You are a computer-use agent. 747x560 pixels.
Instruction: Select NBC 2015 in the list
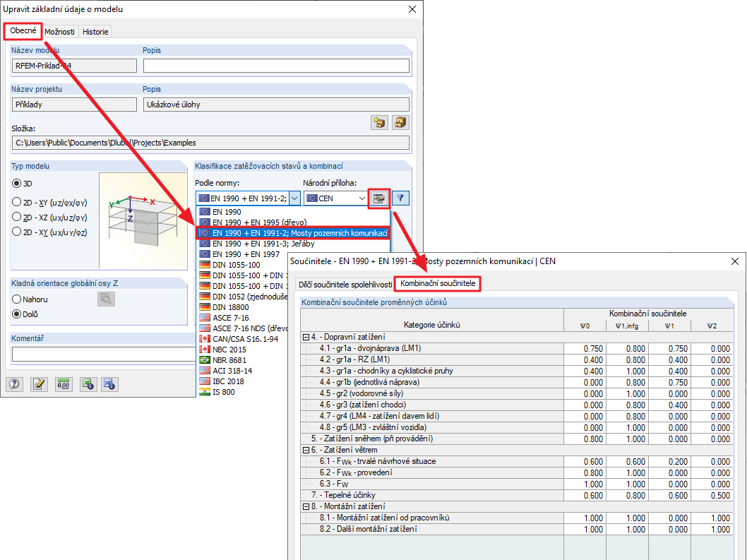243,350
